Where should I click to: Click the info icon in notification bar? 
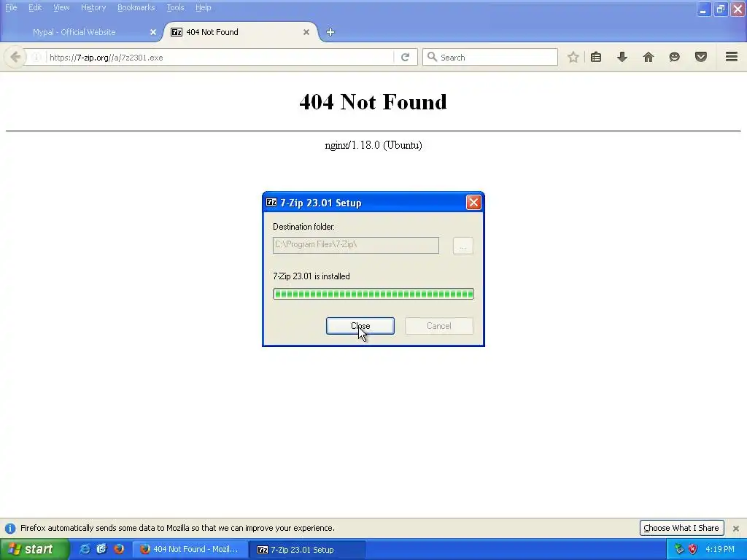coord(10,528)
